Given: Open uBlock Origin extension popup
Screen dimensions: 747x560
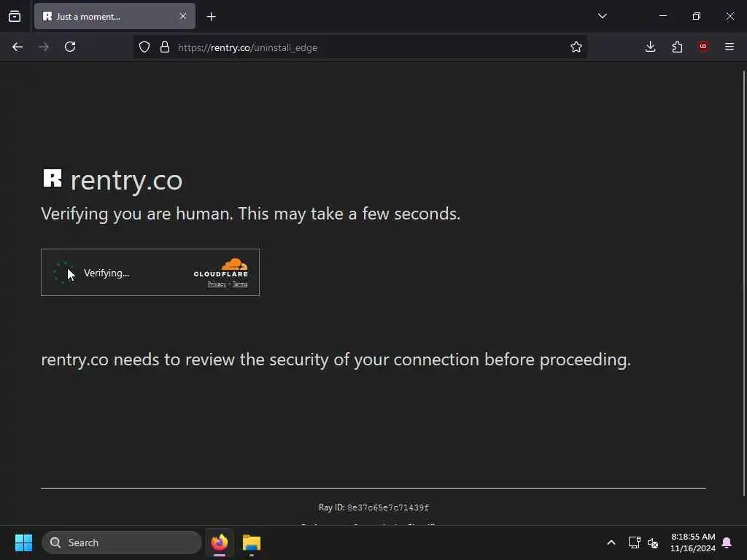Looking at the screenshot, I should click(703, 47).
